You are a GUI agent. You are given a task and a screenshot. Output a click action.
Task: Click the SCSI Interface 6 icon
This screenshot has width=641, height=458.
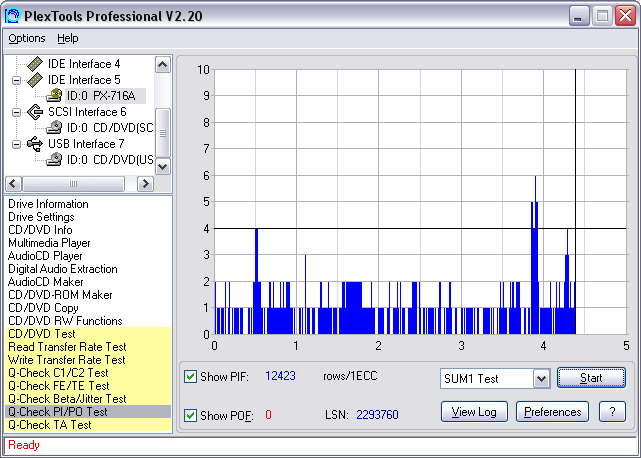click(x=35, y=112)
